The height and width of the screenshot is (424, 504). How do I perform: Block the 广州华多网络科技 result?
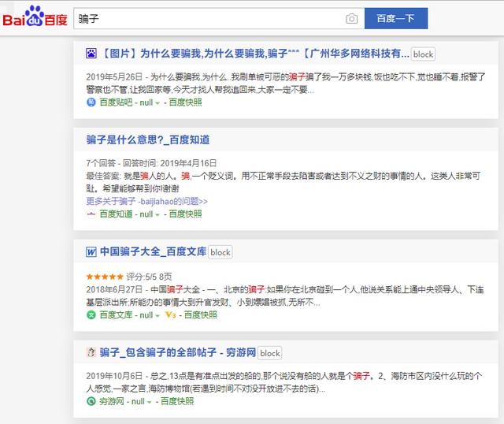point(423,54)
